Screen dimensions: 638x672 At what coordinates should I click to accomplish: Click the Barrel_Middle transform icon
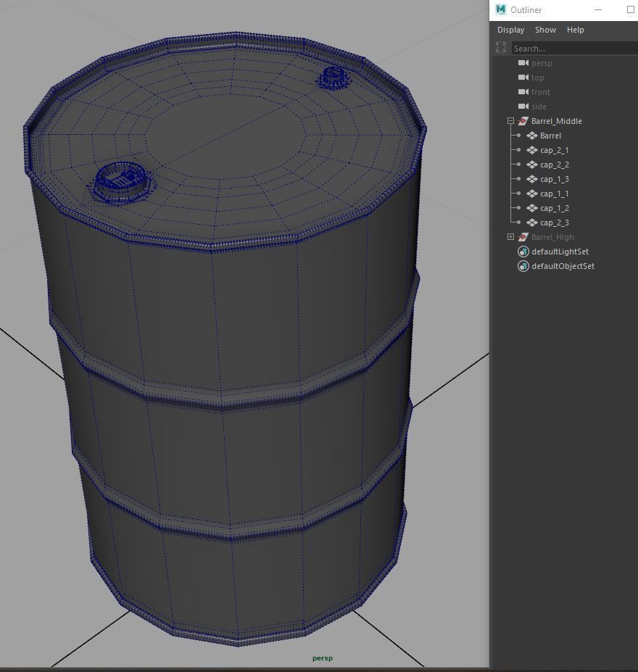(x=523, y=121)
